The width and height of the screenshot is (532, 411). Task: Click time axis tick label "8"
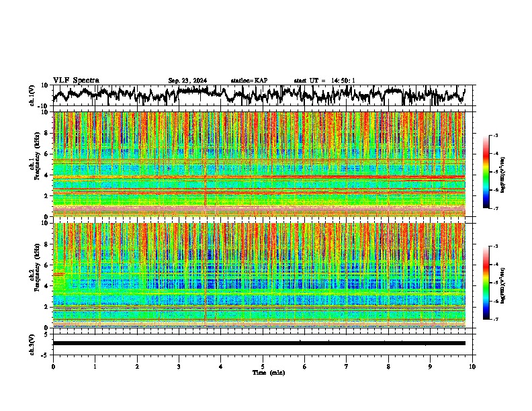388,367
